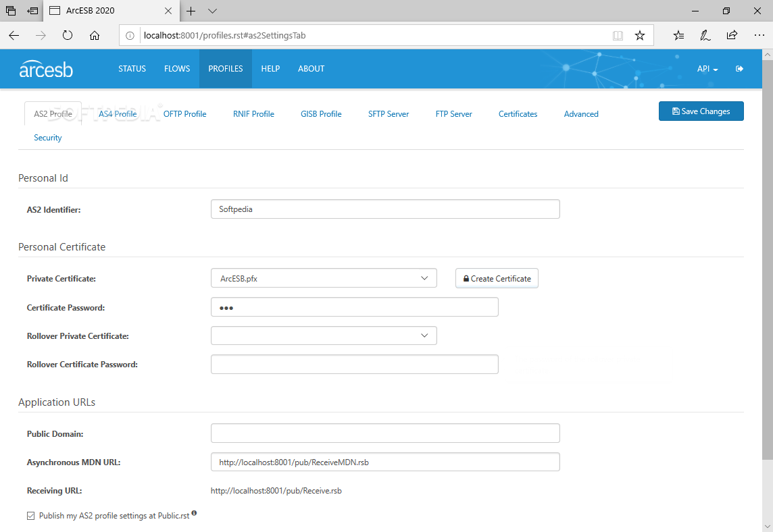Click the tabs you've set aside icon

(x=11, y=11)
